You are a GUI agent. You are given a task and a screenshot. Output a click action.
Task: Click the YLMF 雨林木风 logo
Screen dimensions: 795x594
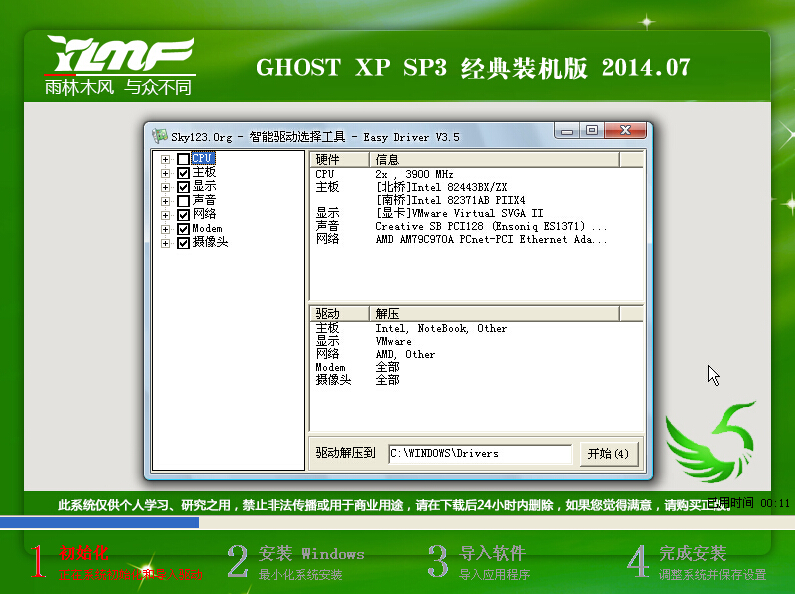pyautogui.click(x=120, y=64)
